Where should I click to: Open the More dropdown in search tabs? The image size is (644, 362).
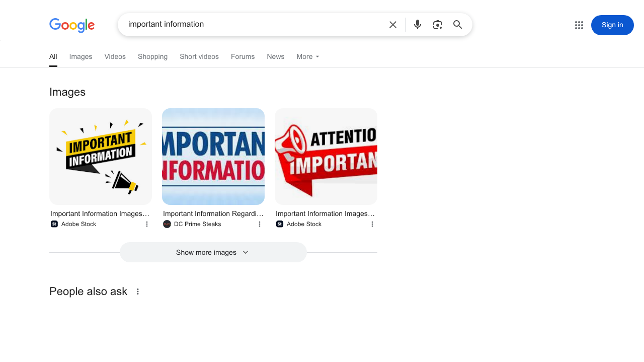click(x=308, y=56)
